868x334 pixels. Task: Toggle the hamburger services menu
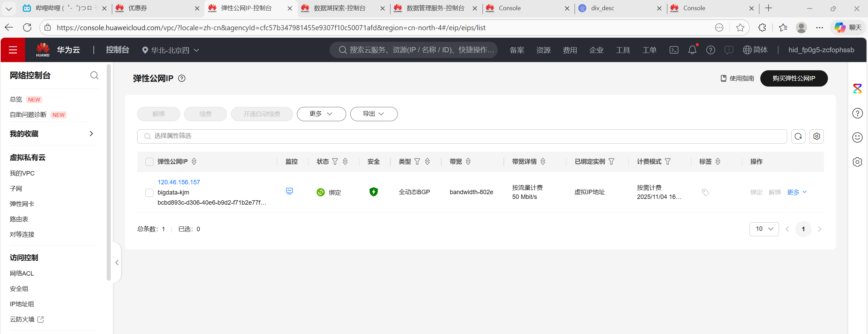click(x=13, y=50)
